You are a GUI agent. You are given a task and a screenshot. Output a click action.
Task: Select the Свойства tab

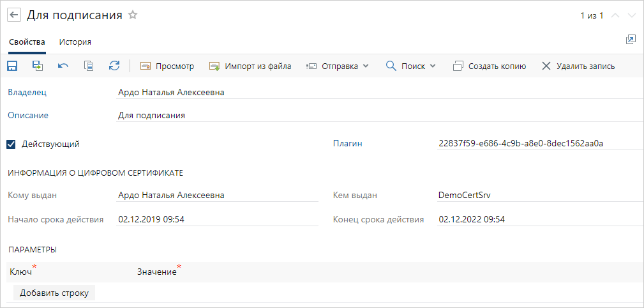27,42
